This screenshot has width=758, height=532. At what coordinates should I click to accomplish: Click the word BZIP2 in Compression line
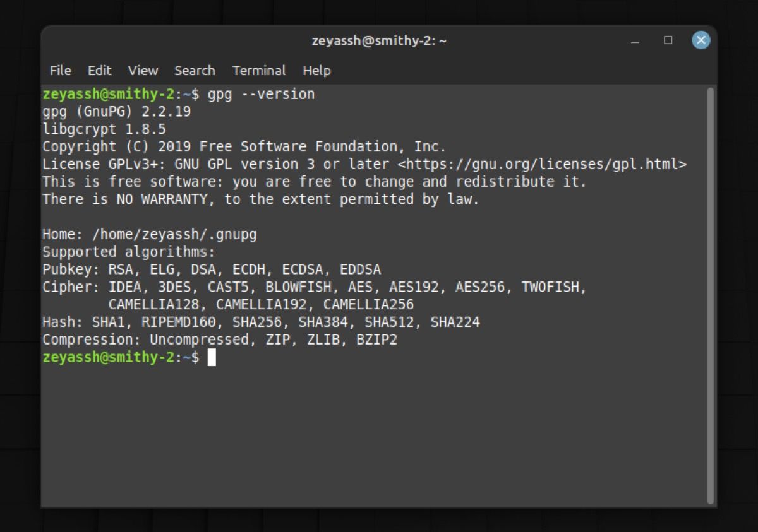[376, 340]
